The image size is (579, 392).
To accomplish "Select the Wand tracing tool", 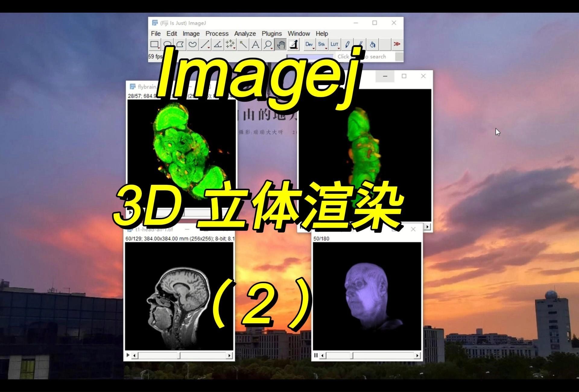I will [243, 45].
